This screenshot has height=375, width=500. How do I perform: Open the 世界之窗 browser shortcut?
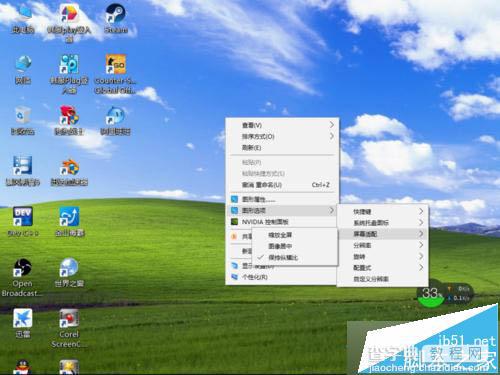click(x=69, y=272)
